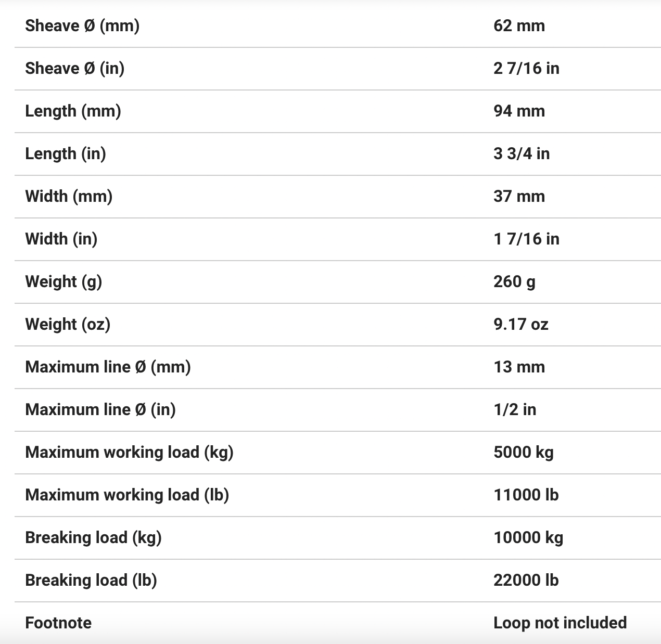Image resolution: width=661 pixels, height=644 pixels.
Task: Select the '11000 lb' working load value
Action: pos(526,495)
